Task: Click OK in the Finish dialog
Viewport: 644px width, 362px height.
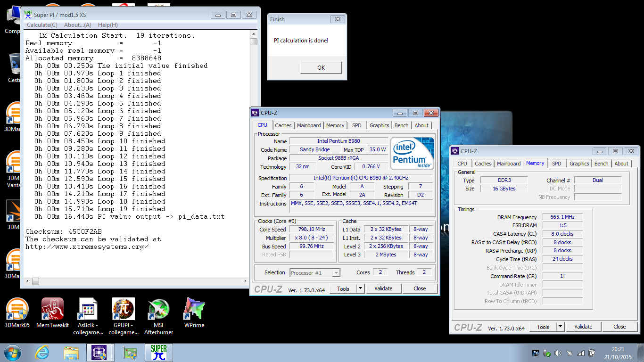Action: coord(321,68)
